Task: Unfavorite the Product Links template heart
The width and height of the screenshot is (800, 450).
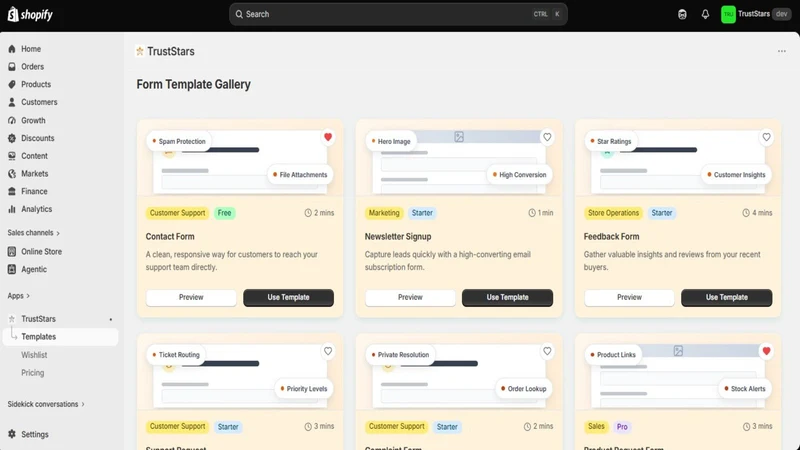Action: point(766,351)
